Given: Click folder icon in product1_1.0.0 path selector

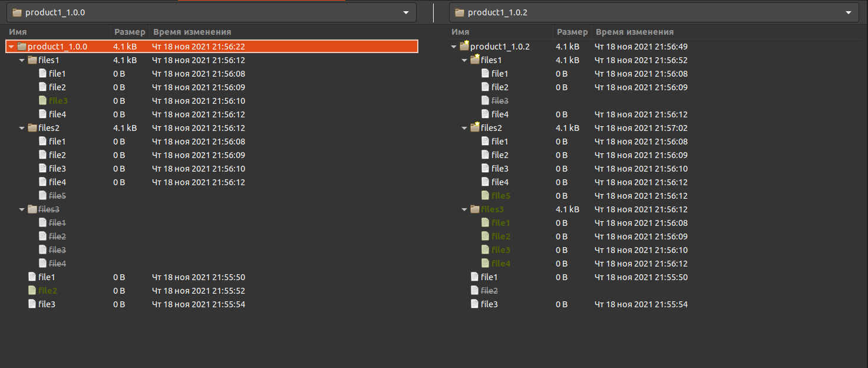Looking at the screenshot, I should click(16, 12).
